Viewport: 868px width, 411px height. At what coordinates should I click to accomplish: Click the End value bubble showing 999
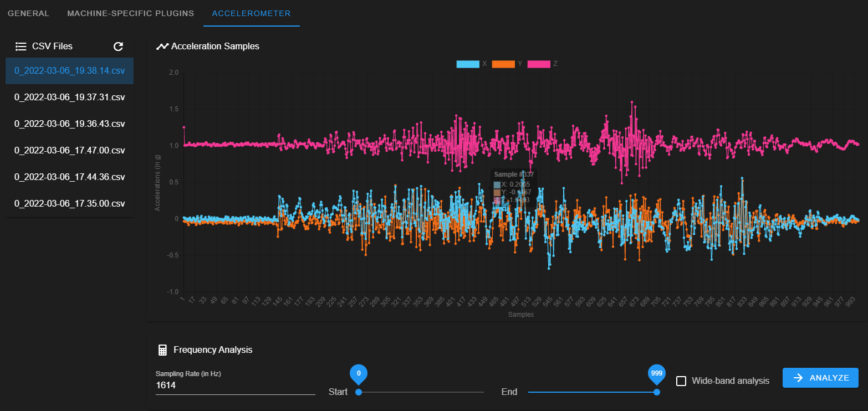[x=657, y=374]
